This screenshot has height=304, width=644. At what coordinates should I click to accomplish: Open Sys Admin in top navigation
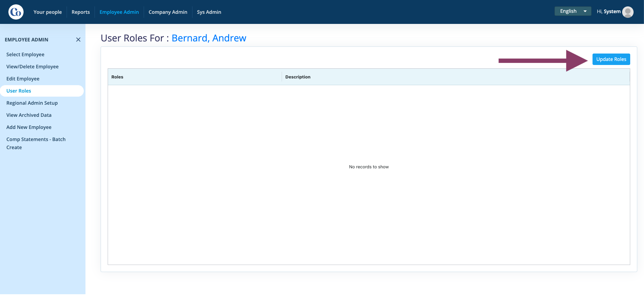209,12
